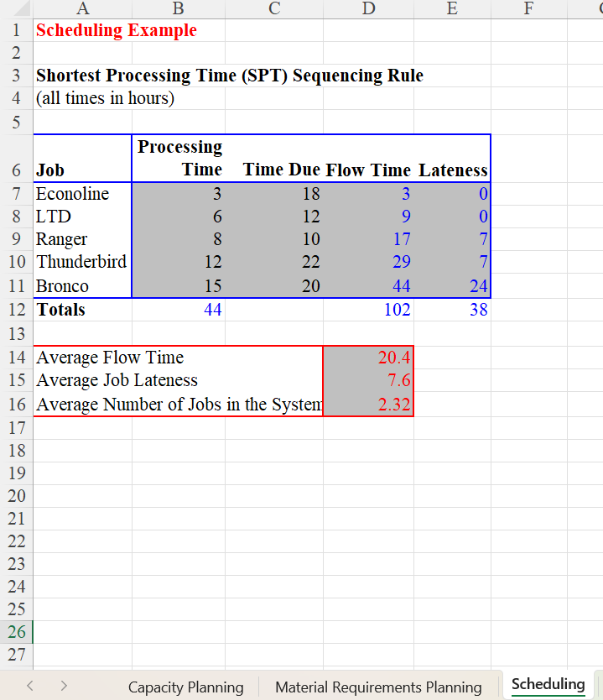This screenshot has width=603, height=700.
Task: Click Bronco's lateness value 24
Action: point(452,285)
